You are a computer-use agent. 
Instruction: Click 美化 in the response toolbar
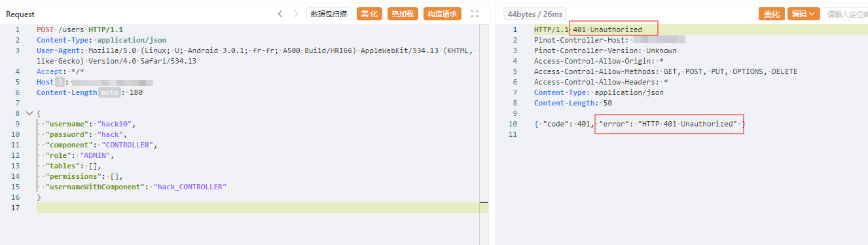772,14
